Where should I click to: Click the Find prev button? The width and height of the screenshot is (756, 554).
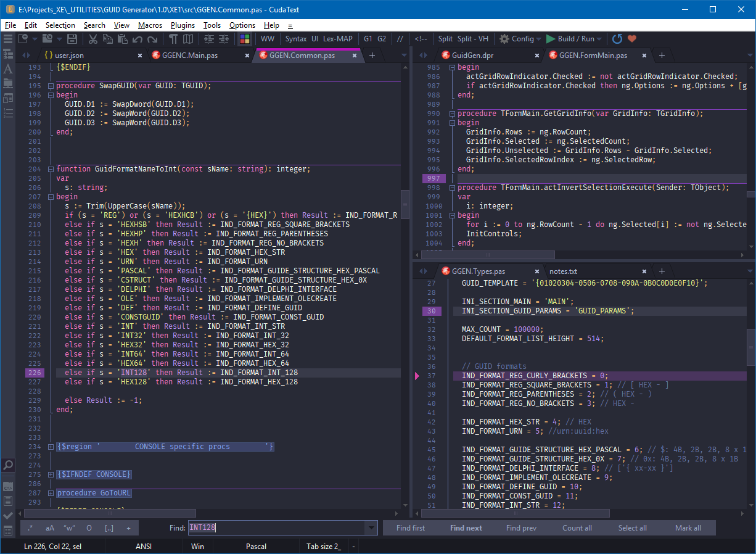[x=521, y=528]
